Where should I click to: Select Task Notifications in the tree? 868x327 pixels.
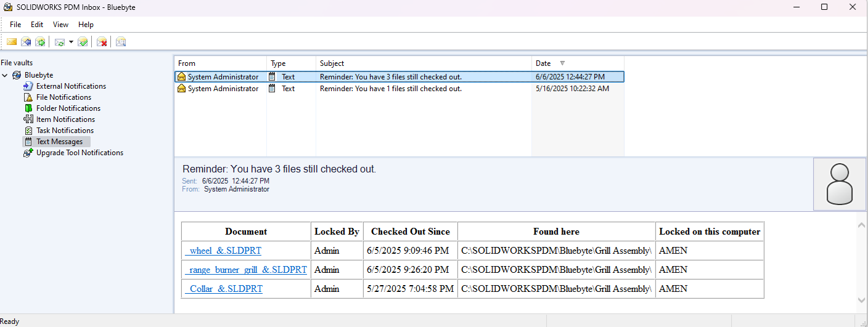(x=65, y=131)
